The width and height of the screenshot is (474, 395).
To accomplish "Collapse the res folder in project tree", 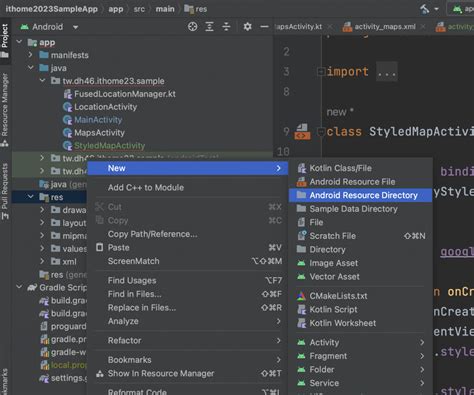I will tap(31, 197).
